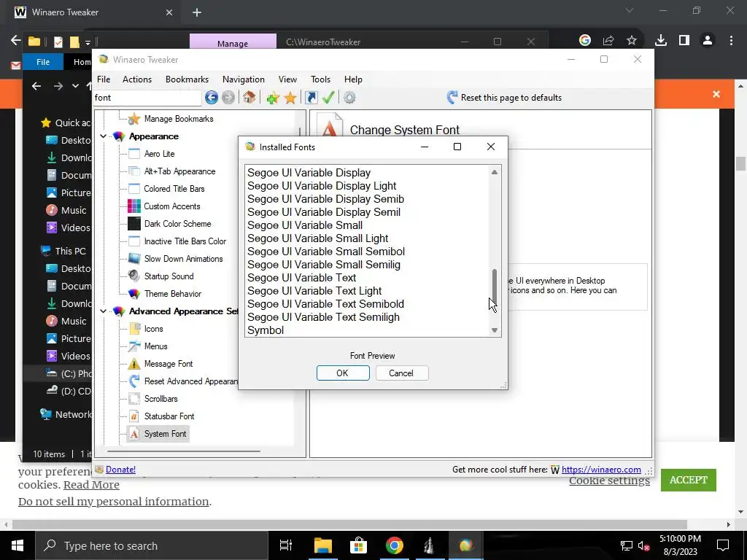Click Cancel in Installed Fonts dialog
Screen dimensions: 747x560
tap(401, 373)
